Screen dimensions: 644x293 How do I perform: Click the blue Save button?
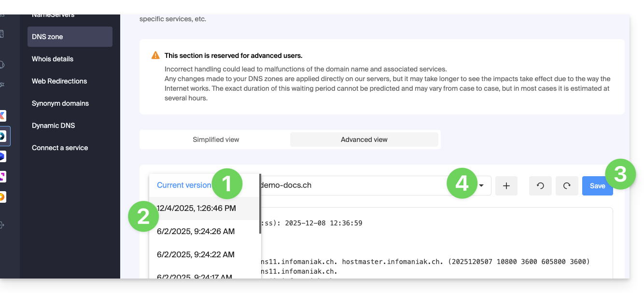coord(597,186)
